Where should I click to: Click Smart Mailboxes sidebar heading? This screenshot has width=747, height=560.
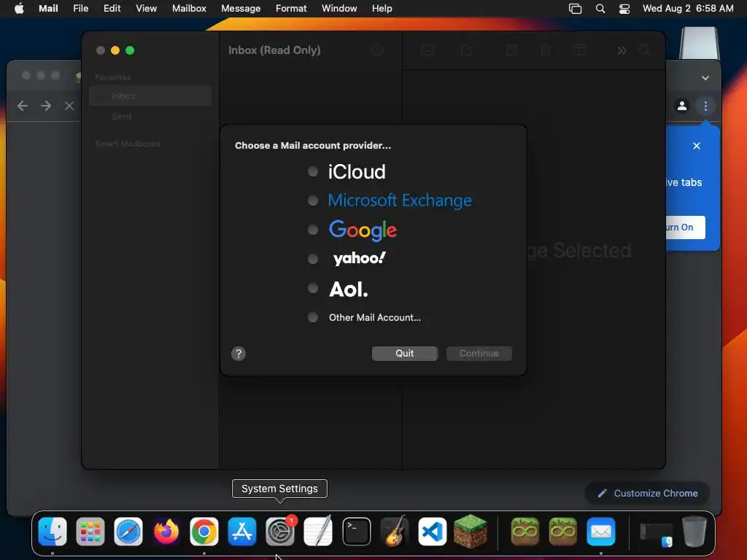(x=128, y=144)
